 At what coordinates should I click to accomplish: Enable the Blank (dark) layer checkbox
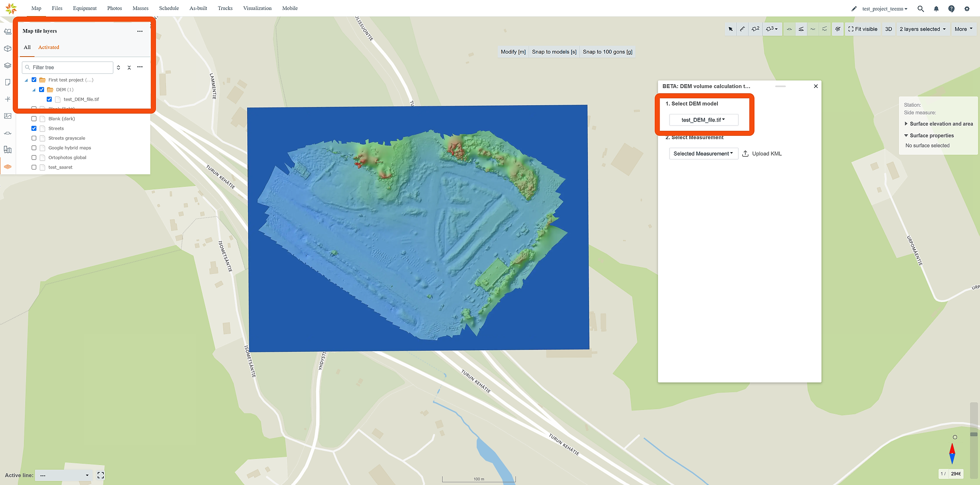tap(34, 119)
